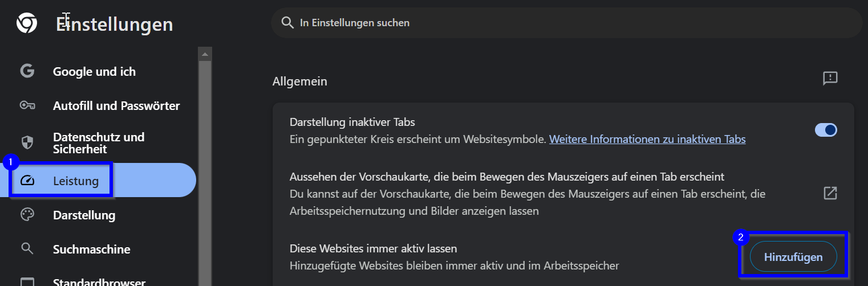Toggle Darstellung inaktiver Tabs switch
Screen dimensions: 868x286
pos(826,130)
